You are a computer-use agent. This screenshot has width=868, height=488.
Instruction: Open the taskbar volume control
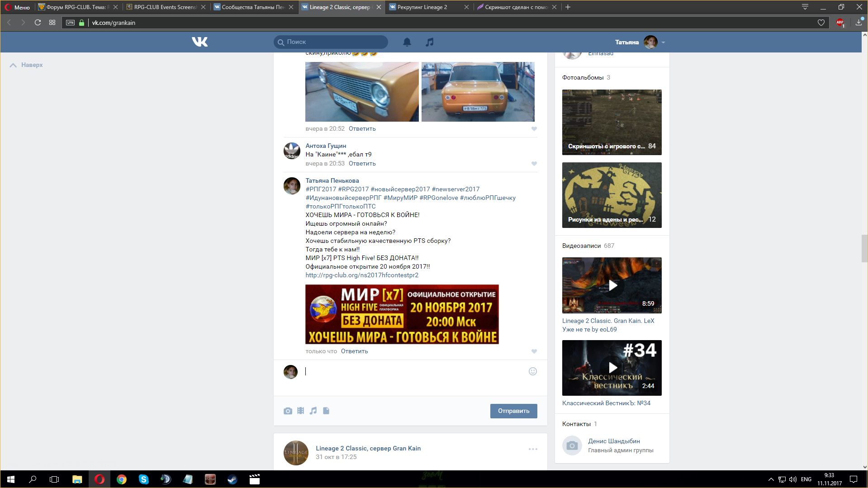pyautogui.click(x=793, y=479)
